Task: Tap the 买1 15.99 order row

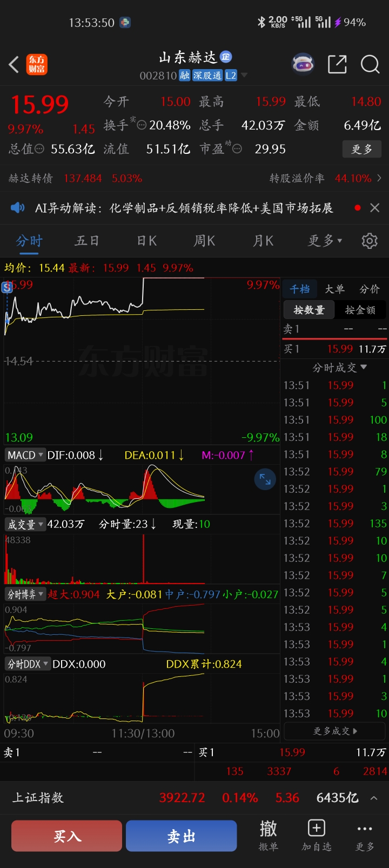Action: tap(335, 349)
